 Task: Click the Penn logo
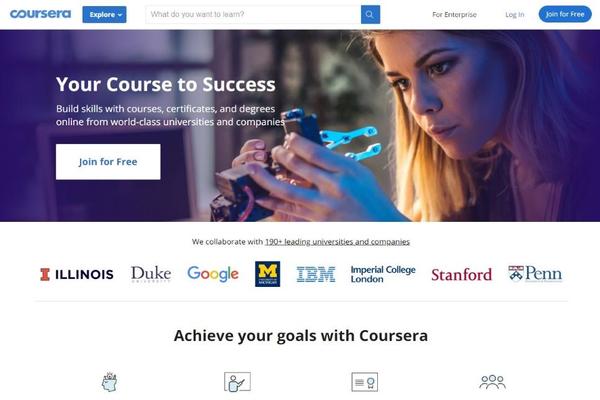coord(535,274)
